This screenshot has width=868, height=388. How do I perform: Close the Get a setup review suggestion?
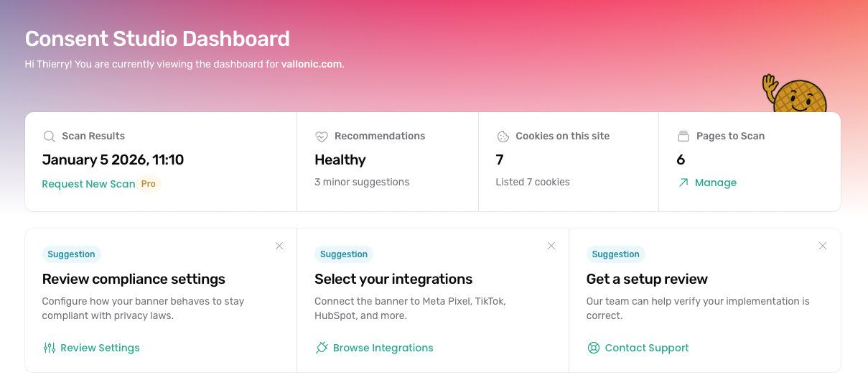(x=823, y=246)
